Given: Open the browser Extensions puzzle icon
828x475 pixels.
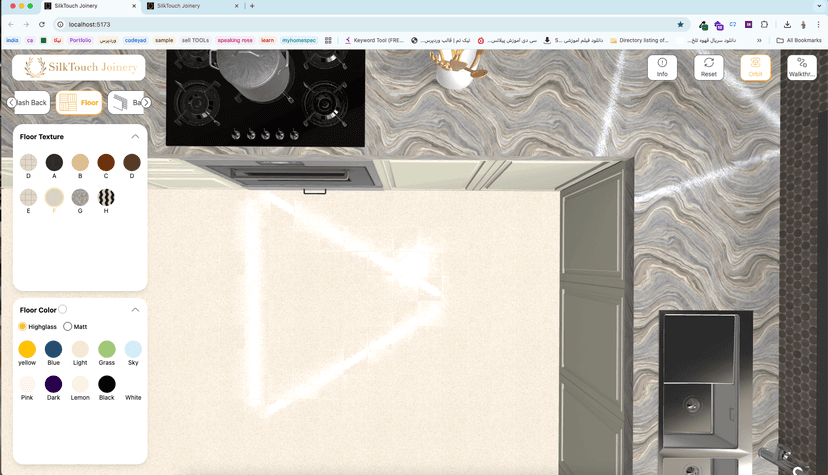Looking at the screenshot, I should [765, 24].
